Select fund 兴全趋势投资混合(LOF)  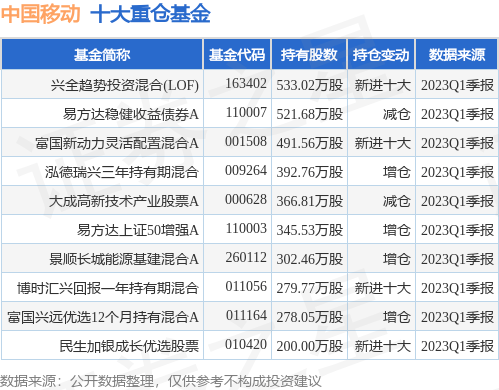(x=125, y=85)
